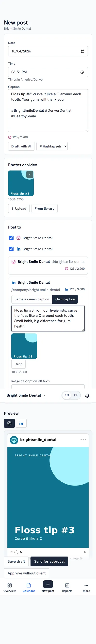The image size is (96, 644).
Task: Open Reports from the bottom navigation
Action: [67, 587]
